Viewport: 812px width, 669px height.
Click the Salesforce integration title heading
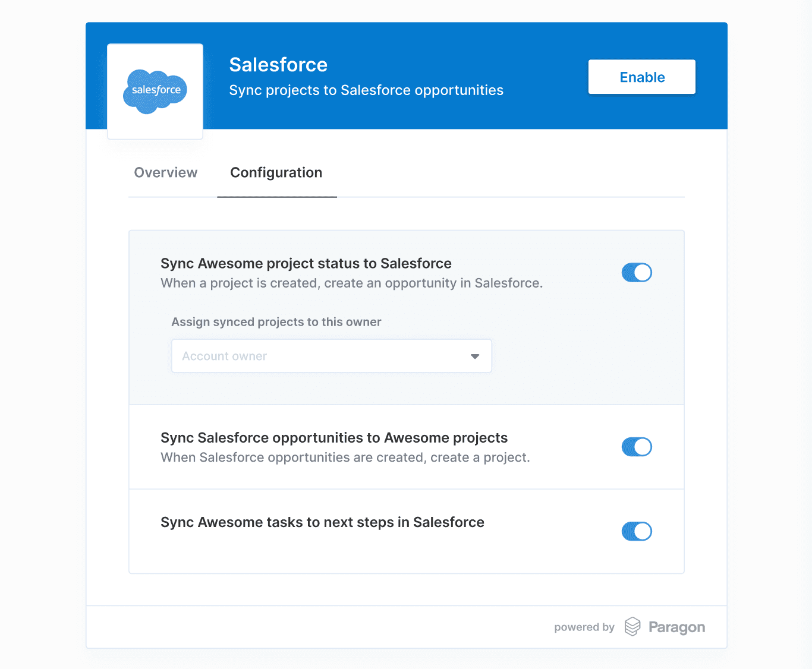[278, 65]
